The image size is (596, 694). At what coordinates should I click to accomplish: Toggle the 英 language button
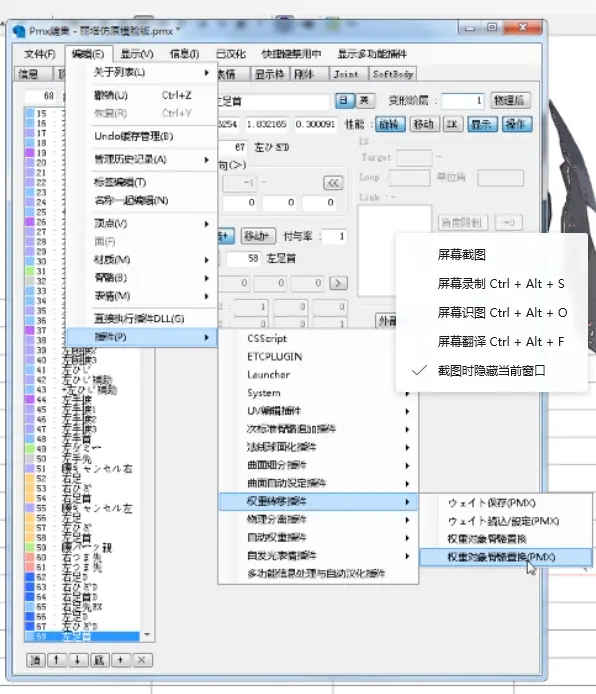[365, 100]
